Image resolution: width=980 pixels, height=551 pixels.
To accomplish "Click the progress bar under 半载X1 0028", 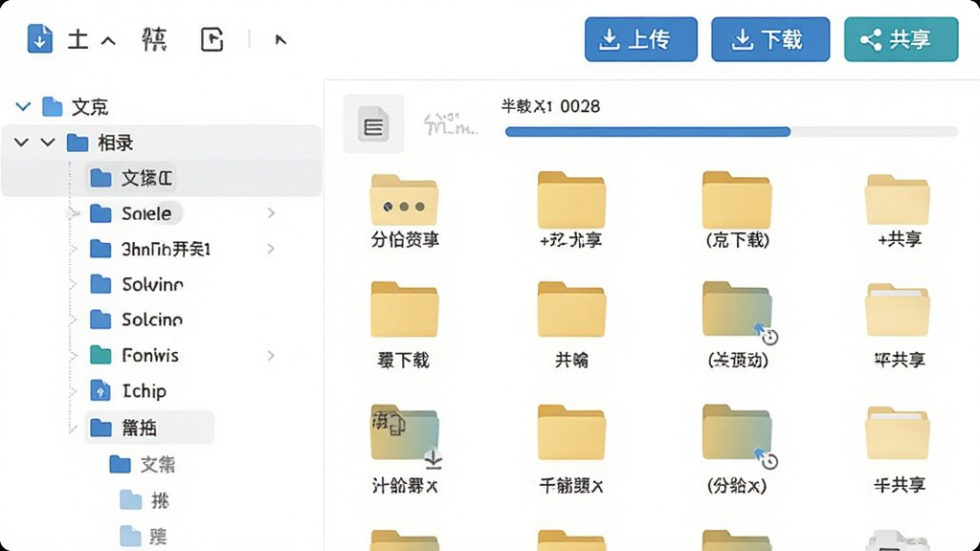I will click(731, 132).
